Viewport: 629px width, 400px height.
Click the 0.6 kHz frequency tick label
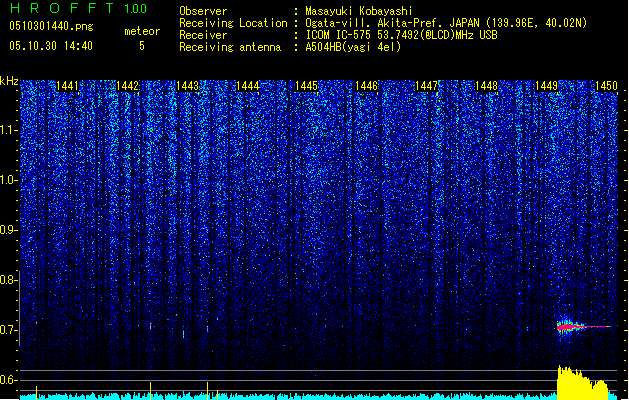(x=9, y=380)
